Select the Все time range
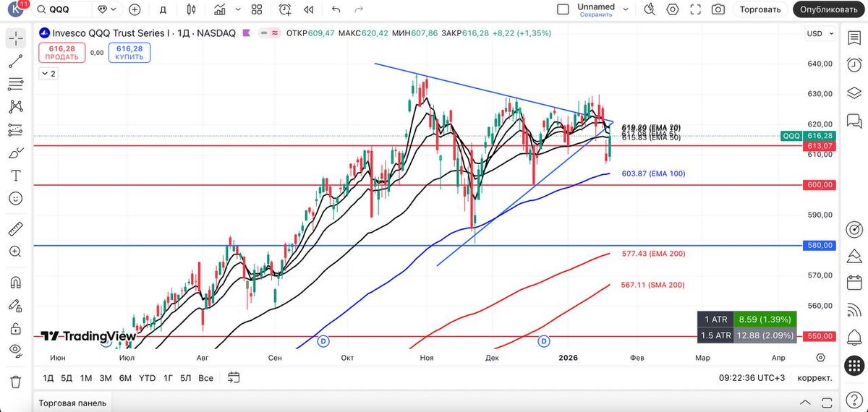The image size is (868, 412). [205, 378]
